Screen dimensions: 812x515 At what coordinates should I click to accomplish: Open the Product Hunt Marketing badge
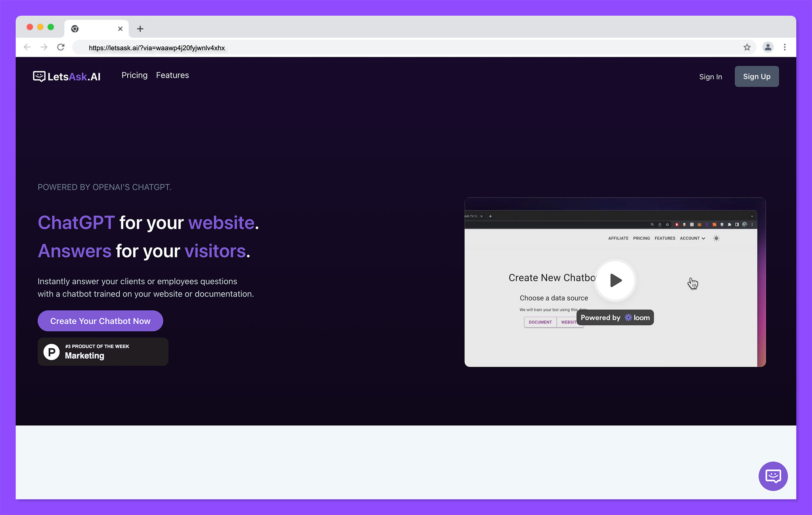(x=103, y=352)
